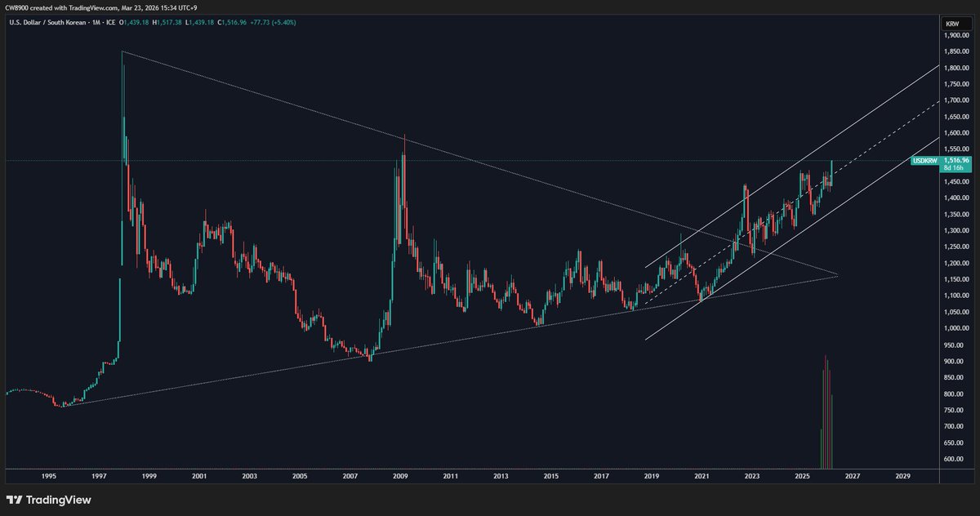Click the 1,300.00 price axis label
Screen dimensions: 980x516
(x=955, y=231)
